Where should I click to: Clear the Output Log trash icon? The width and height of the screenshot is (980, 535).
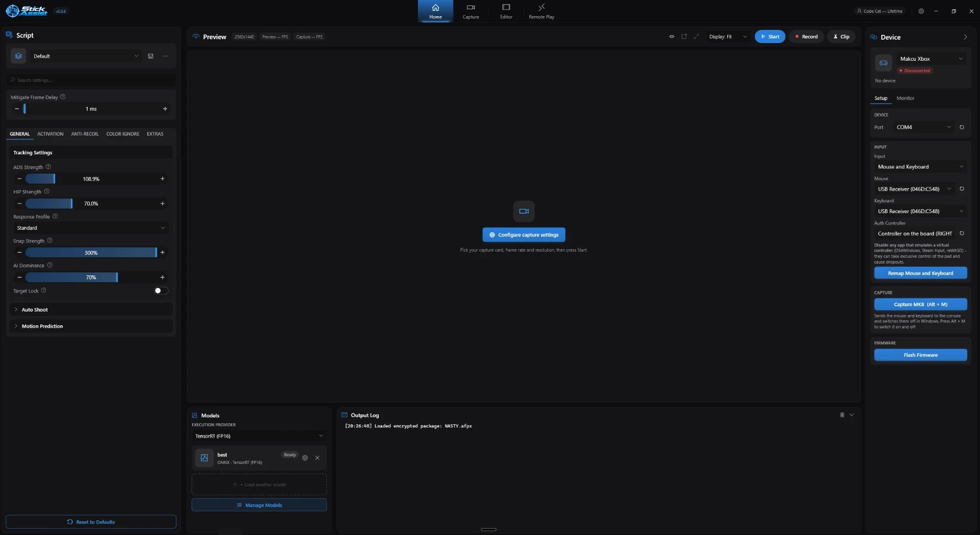842,415
